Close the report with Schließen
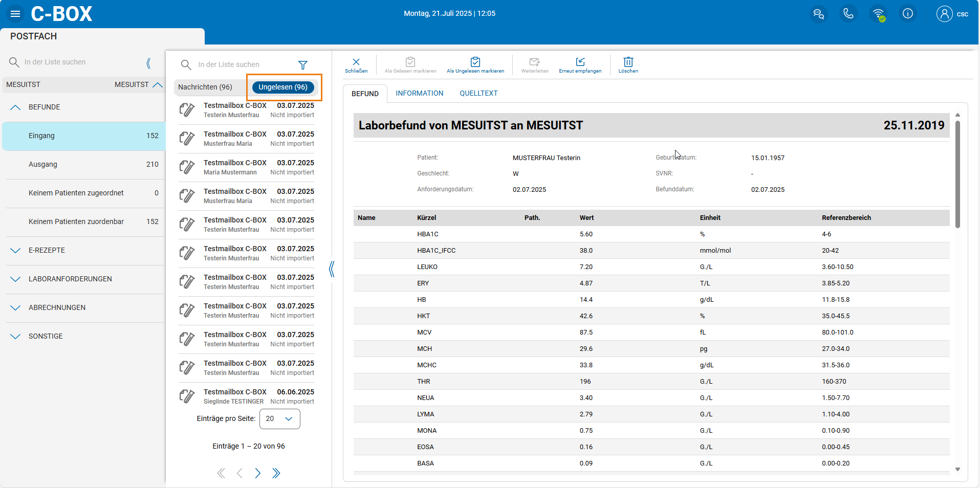This screenshot has width=980, height=488. point(356,65)
